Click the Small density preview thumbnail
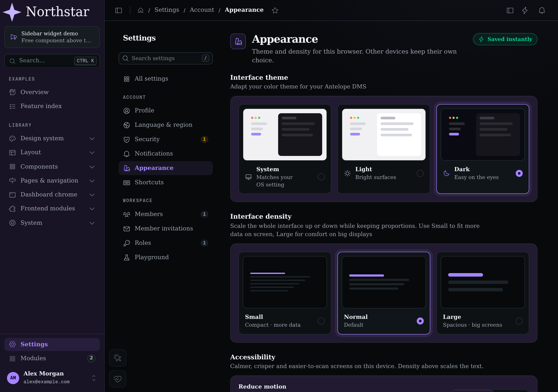558x392 pixels. tap(285, 282)
